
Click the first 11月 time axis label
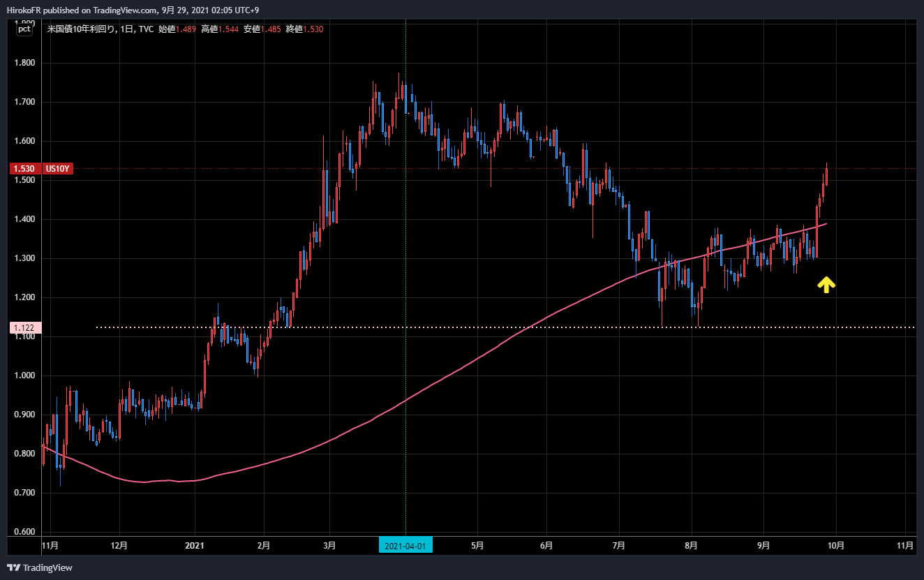click(50, 545)
